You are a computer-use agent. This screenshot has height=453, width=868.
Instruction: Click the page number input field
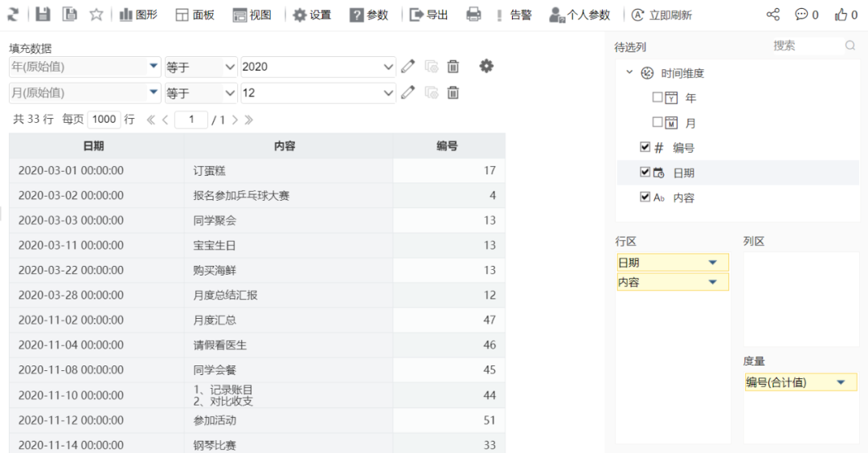pyautogui.click(x=191, y=120)
